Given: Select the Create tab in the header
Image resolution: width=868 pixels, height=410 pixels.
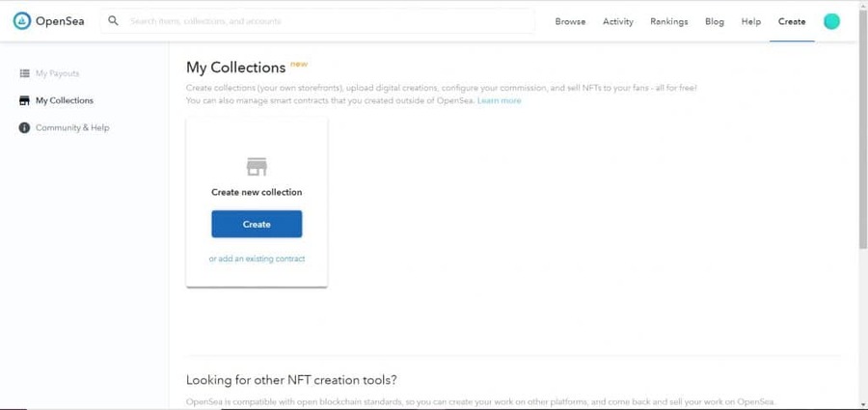Looking at the screenshot, I should coord(792,21).
